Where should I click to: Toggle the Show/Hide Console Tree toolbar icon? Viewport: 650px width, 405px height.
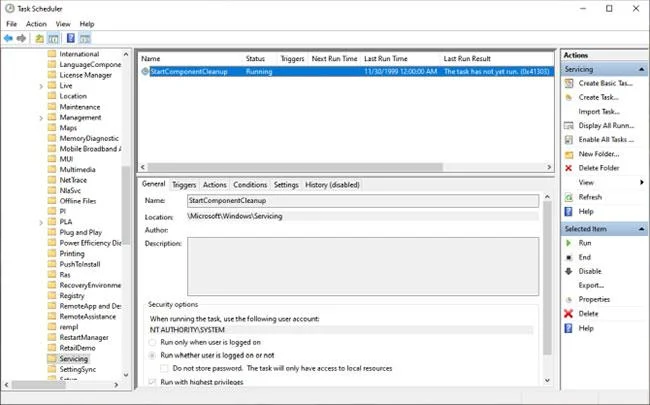tap(53, 39)
